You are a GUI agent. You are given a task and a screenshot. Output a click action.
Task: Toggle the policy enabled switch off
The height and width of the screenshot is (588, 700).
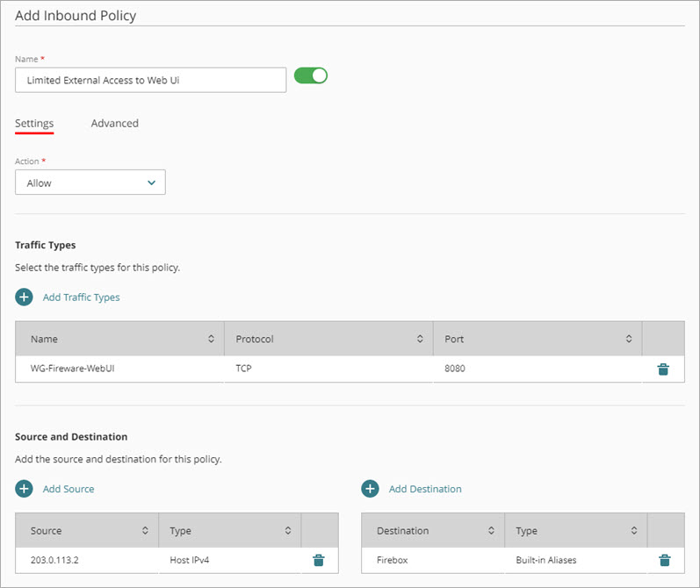tap(311, 76)
